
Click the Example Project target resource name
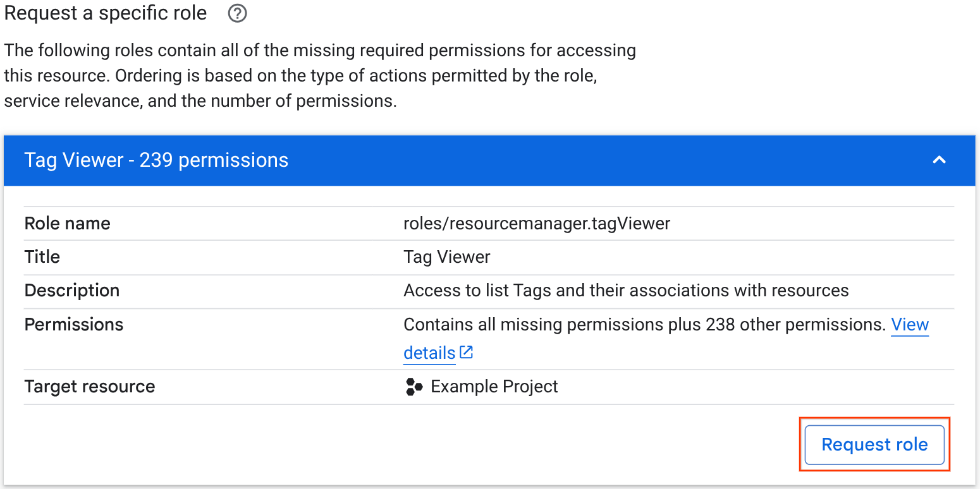(494, 387)
